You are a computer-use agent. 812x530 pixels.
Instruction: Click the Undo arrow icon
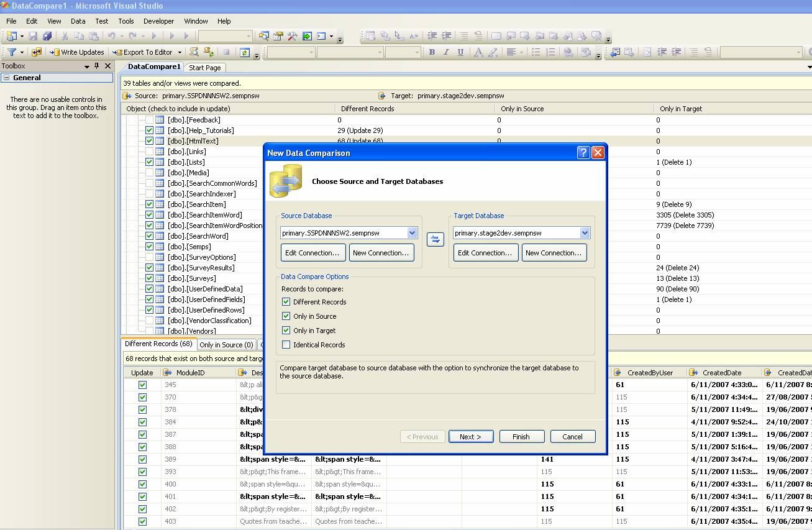[111, 36]
